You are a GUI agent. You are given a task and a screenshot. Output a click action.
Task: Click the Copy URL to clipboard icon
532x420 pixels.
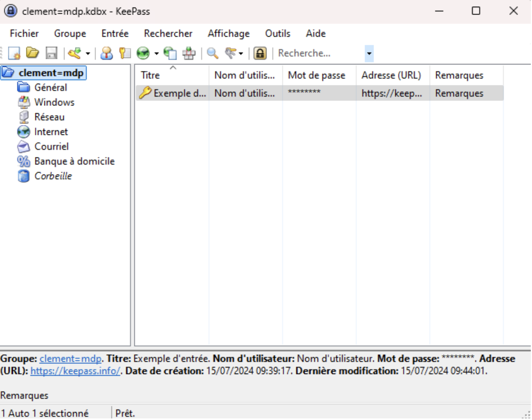(170, 53)
